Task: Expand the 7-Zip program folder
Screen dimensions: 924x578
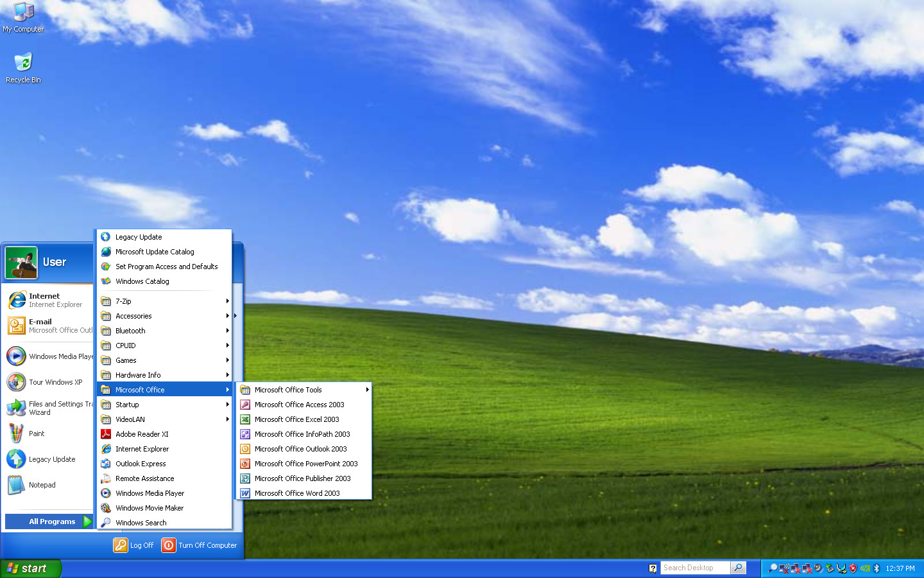Action: point(164,301)
